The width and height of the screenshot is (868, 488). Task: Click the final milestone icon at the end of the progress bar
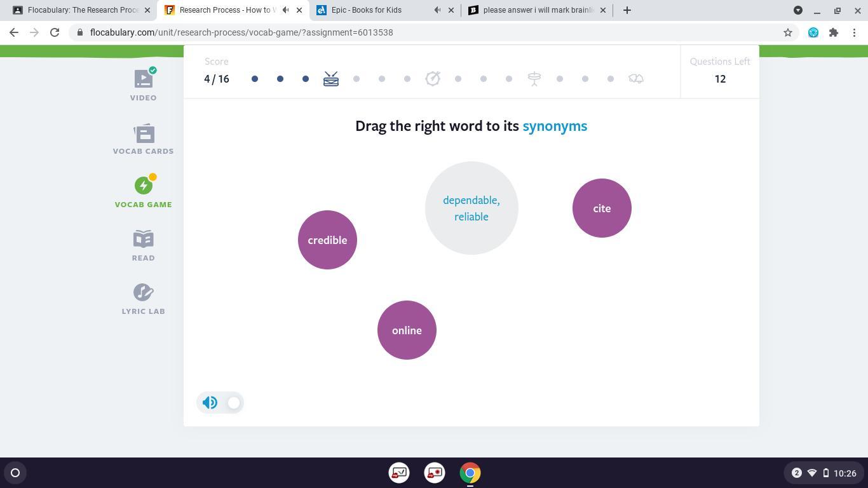636,79
